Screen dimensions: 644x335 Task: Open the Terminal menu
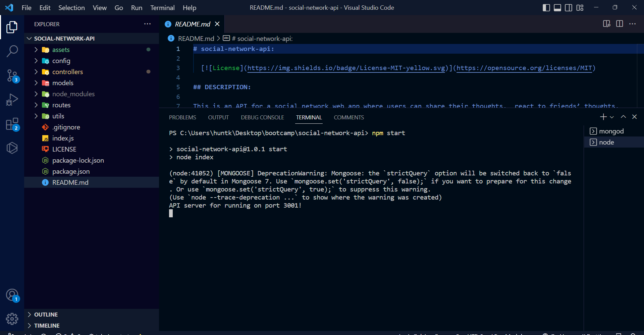pos(162,7)
